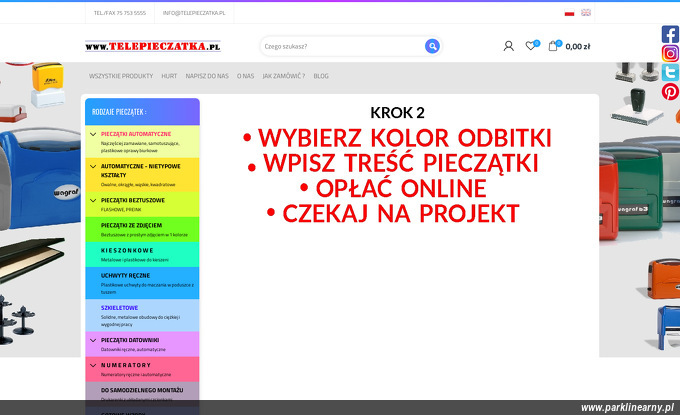Open the shopping cart bag icon

click(553, 46)
